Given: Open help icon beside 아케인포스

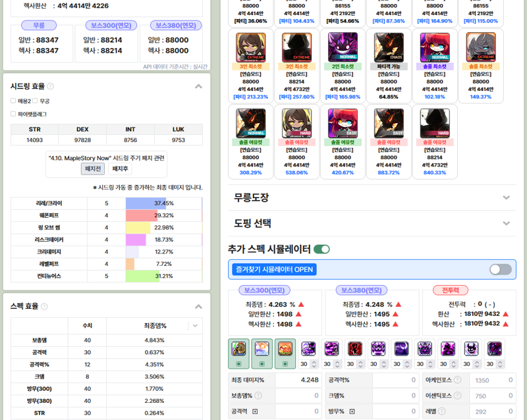Looking at the screenshot, I should coord(457,380).
